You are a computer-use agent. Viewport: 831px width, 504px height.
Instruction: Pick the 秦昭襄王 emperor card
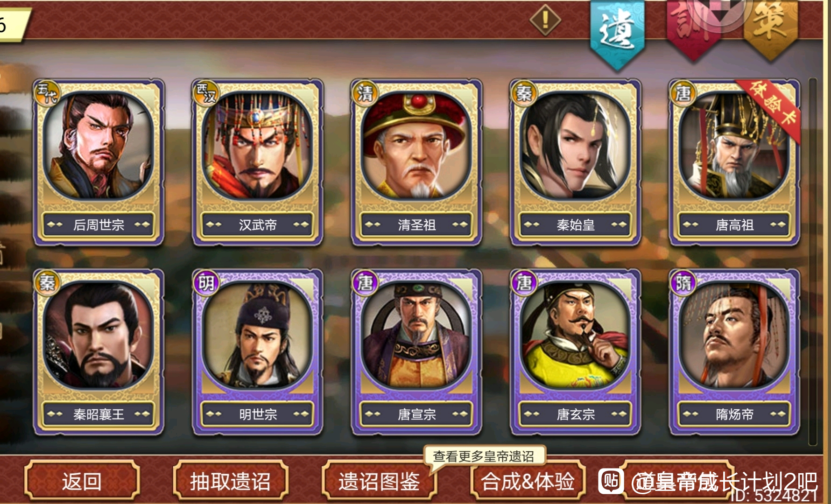click(x=99, y=352)
